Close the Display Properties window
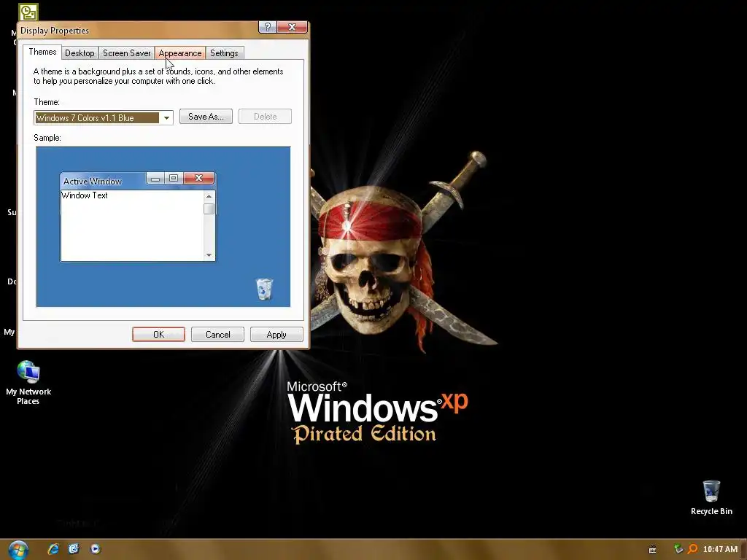The image size is (747, 560). pyautogui.click(x=292, y=27)
